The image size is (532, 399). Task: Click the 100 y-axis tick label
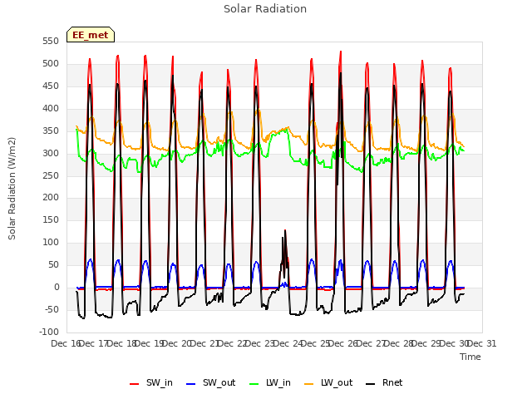[51, 242]
